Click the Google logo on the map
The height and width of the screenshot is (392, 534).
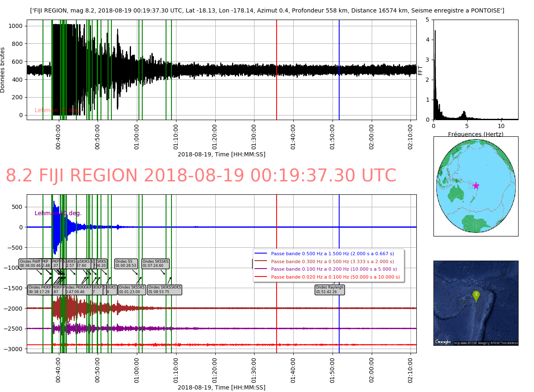(x=443, y=342)
